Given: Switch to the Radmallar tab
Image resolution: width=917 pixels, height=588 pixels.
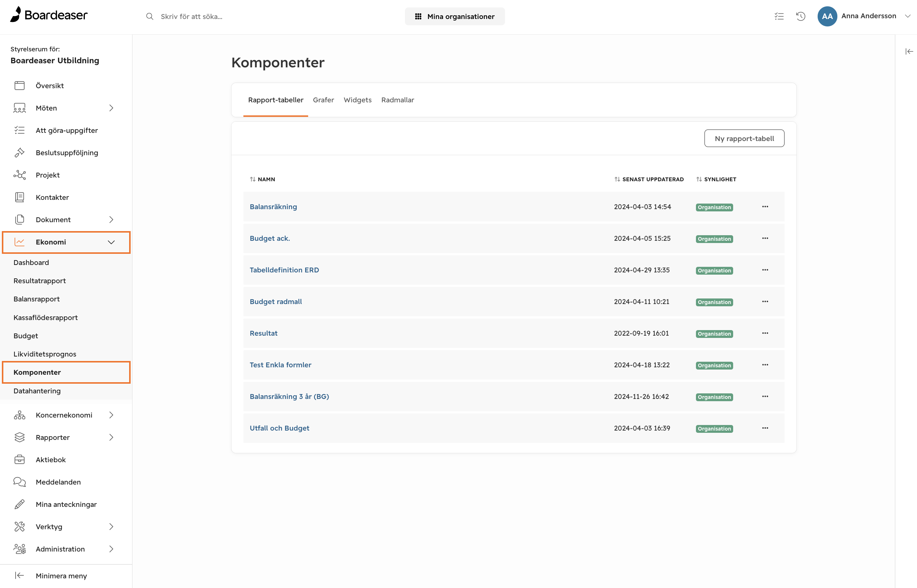Looking at the screenshot, I should 397,100.
